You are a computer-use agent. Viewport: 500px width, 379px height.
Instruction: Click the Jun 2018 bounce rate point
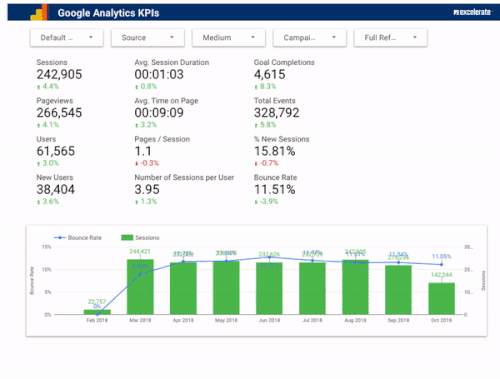(269, 257)
